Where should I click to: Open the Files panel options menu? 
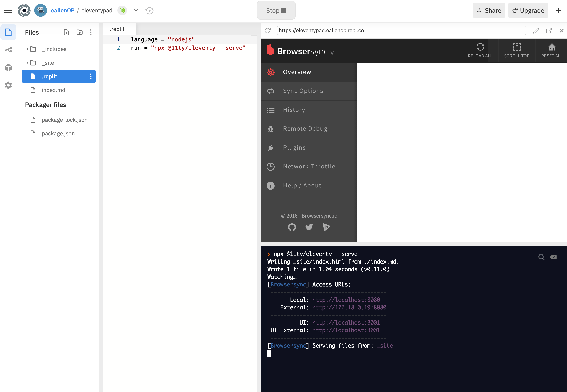(x=91, y=32)
